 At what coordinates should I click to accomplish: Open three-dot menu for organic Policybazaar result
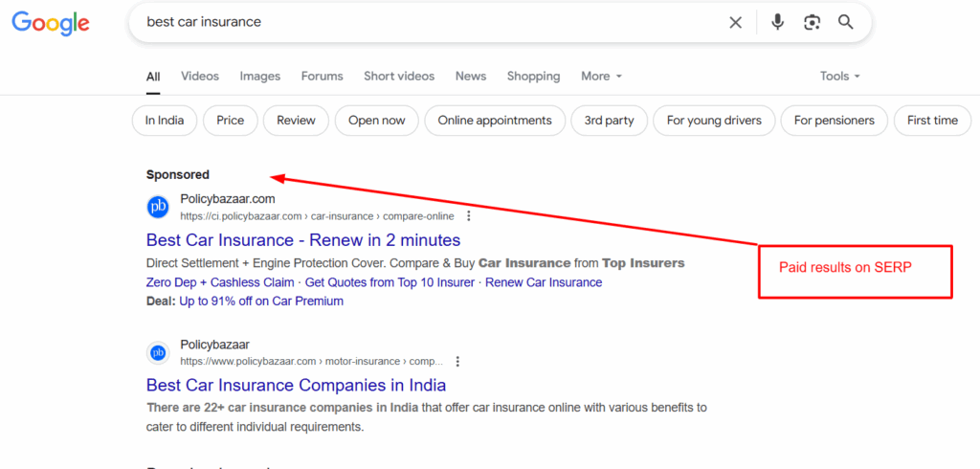[x=457, y=362]
